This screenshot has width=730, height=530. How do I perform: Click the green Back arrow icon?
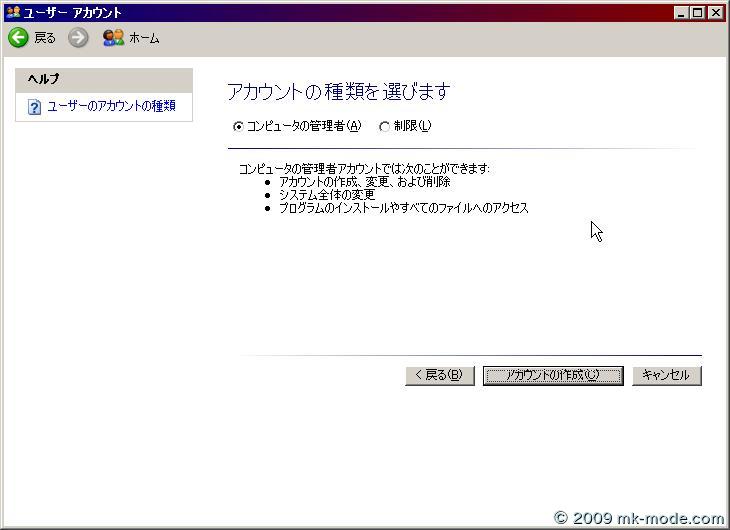click(18, 38)
